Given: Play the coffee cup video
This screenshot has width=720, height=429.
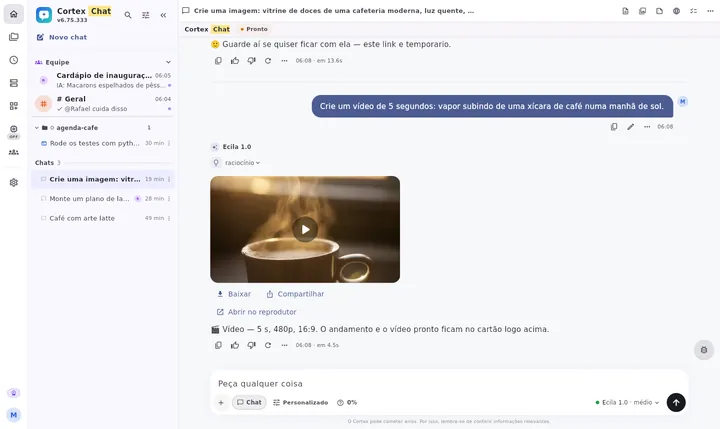Looking at the screenshot, I should (305, 229).
